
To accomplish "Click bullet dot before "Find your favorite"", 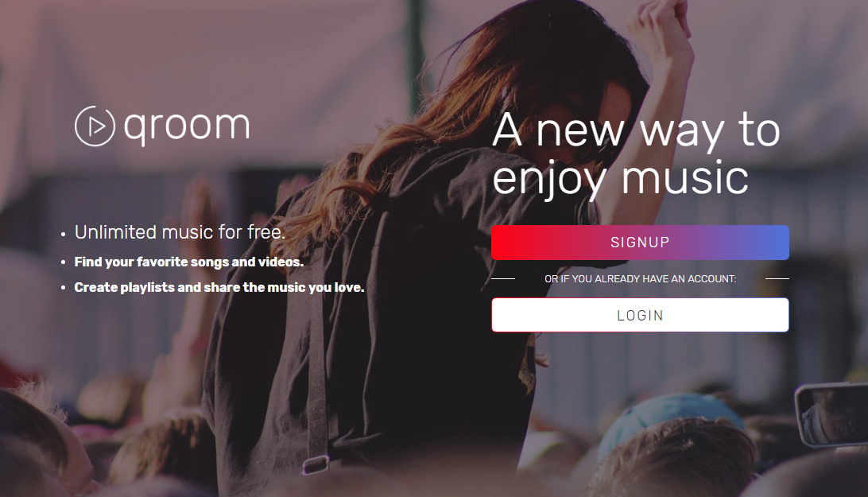I will [63, 262].
